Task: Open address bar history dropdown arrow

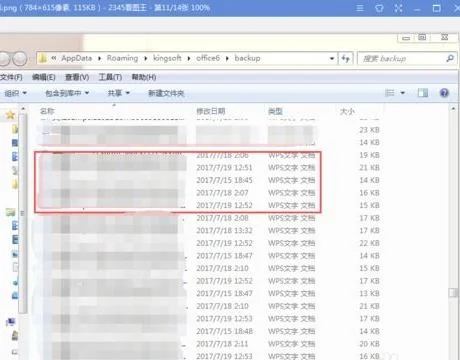Action: point(332,59)
